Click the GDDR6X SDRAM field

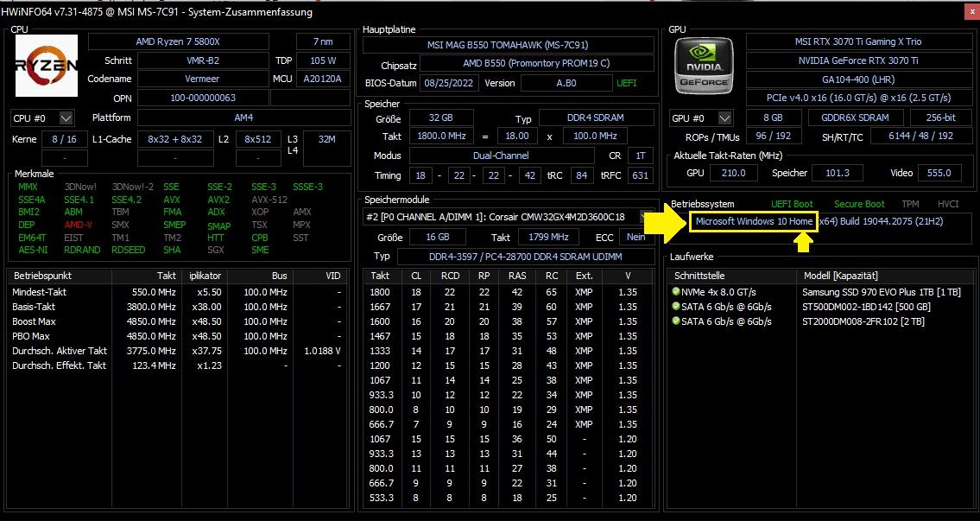point(857,118)
